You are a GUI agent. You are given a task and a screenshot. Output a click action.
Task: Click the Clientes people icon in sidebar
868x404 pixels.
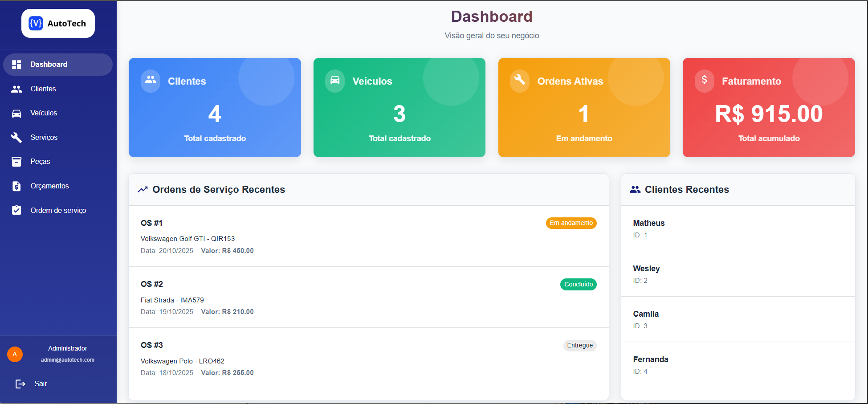click(x=16, y=89)
